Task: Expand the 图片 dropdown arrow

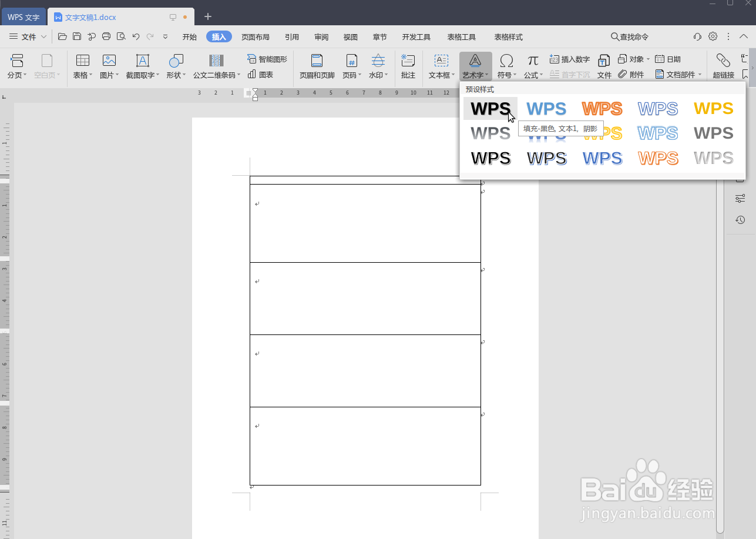Action: [117, 75]
